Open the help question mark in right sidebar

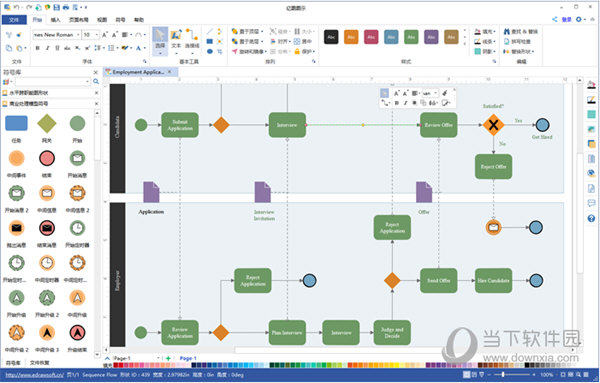pos(591,218)
